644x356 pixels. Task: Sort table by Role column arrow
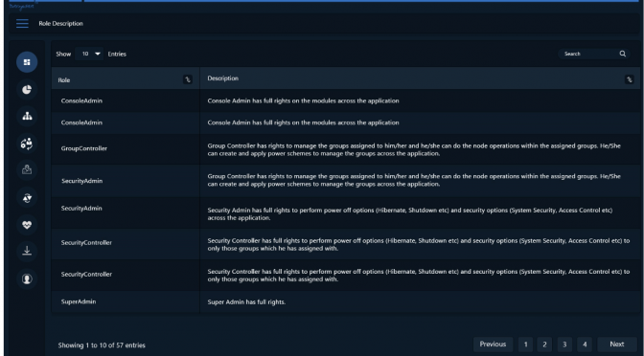point(188,80)
